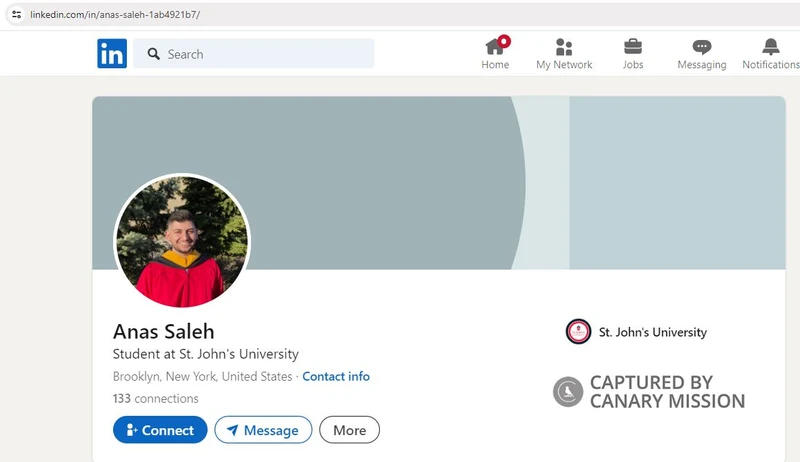This screenshot has height=462, width=800.
Task: Click the Message button
Action: (x=263, y=430)
